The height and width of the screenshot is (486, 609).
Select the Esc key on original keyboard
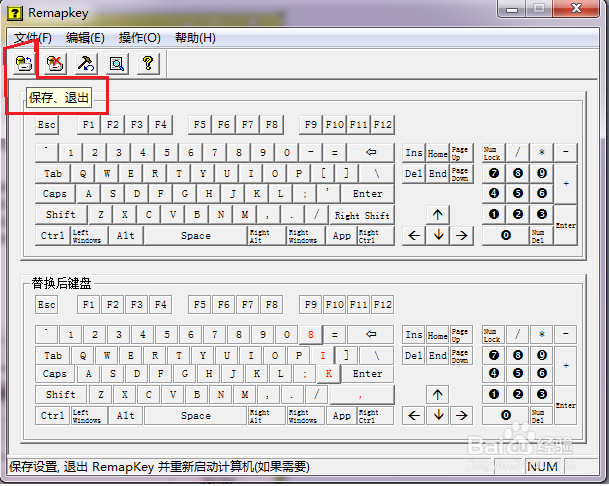47,125
